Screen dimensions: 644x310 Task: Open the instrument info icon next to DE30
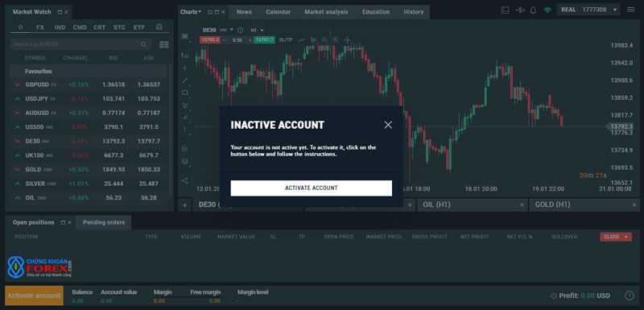click(241, 30)
